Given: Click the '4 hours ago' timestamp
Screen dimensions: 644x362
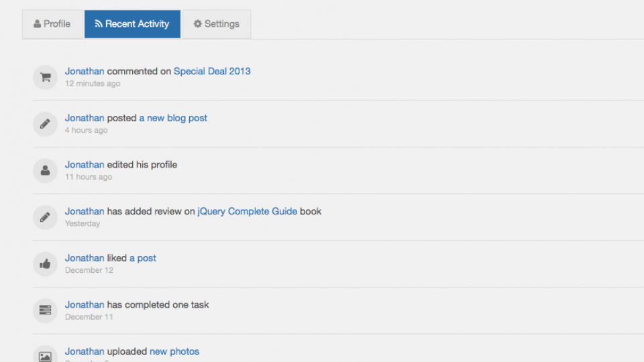Looking at the screenshot, I should pyautogui.click(x=87, y=131).
